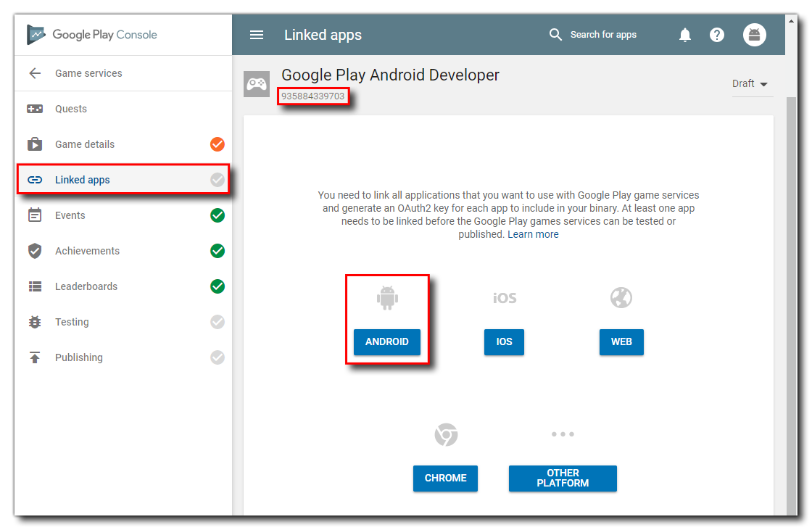Click the Google Play Console logo
The height and width of the screenshot is (530, 812).
[91, 35]
